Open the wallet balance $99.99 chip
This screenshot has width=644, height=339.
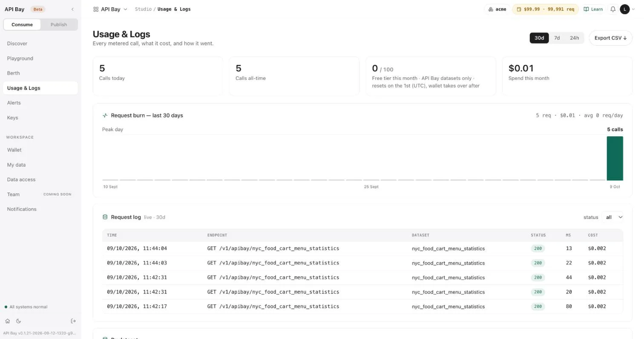(545, 9)
